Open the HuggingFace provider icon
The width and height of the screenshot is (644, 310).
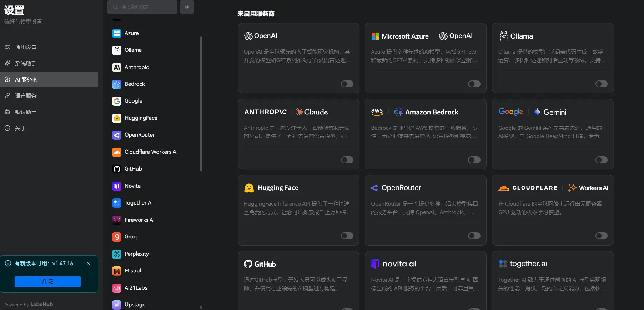click(x=117, y=118)
